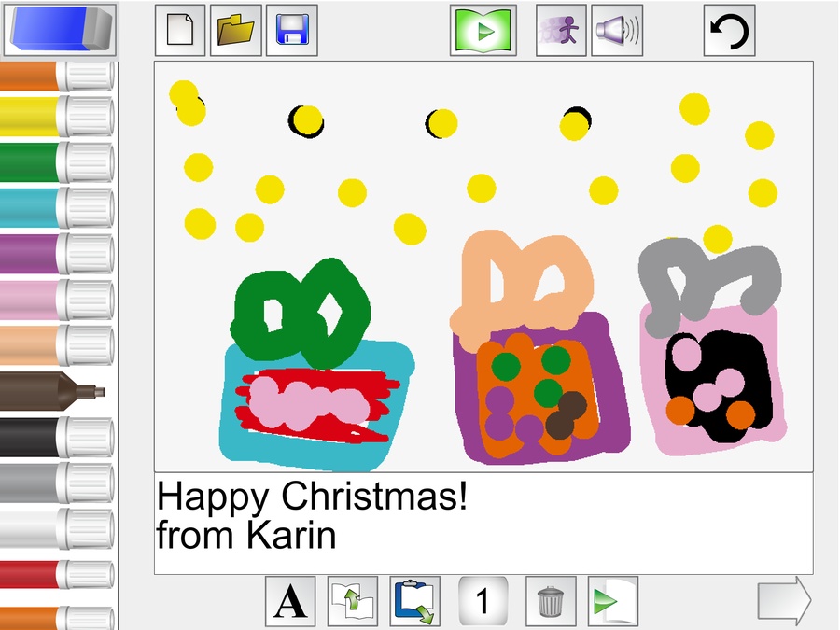Click the speaker sound icon
This screenshot has width=840, height=630.
tap(617, 30)
